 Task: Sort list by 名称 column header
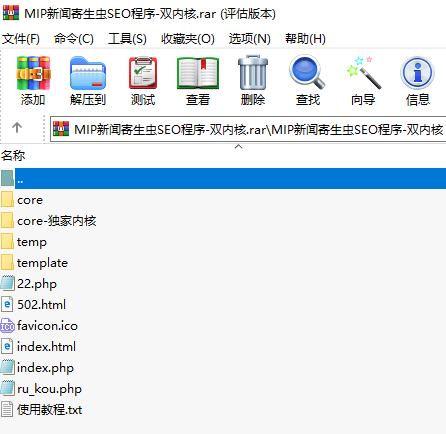[13, 155]
